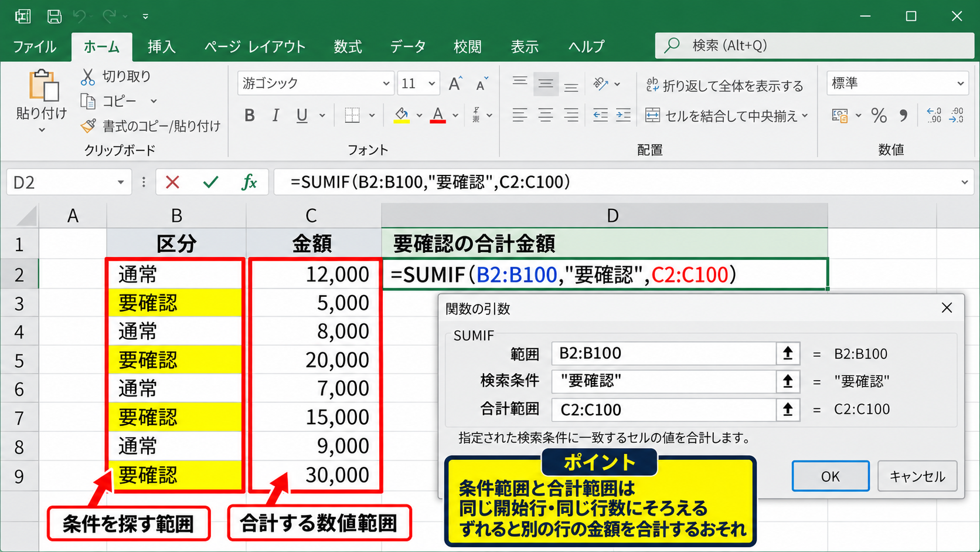The height and width of the screenshot is (552, 980).
Task: Align text to the left
Action: click(x=520, y=115)
